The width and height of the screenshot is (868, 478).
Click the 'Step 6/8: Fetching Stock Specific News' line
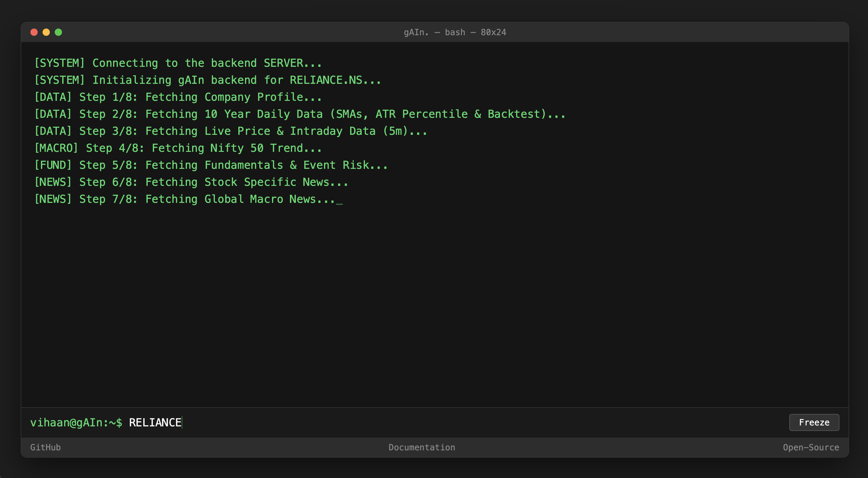(x=191, y=182)
